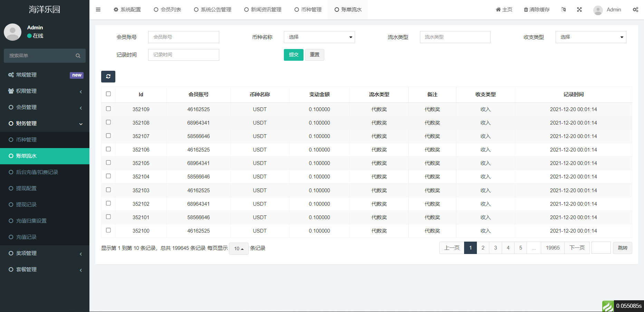The width and height of the screenshot is (644, 312).
Task: Click the home icon 主页
Action: (x=498, y=10)
